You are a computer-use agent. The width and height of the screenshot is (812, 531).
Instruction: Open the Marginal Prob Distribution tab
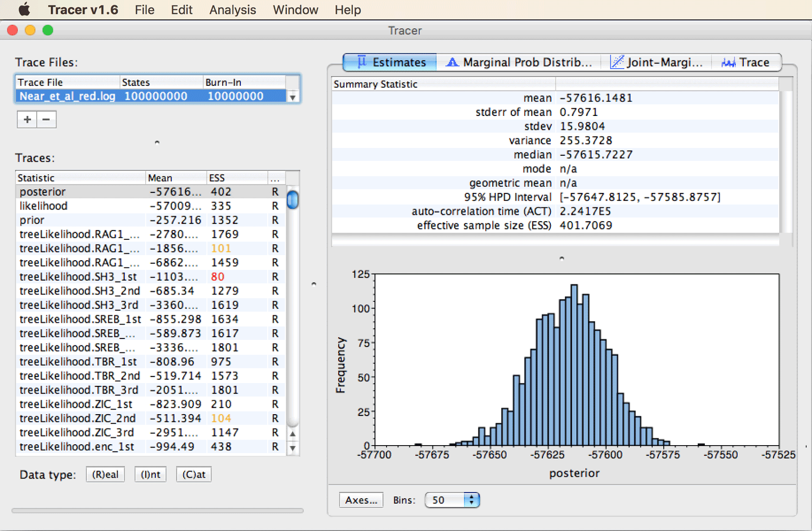click(518, 62)
